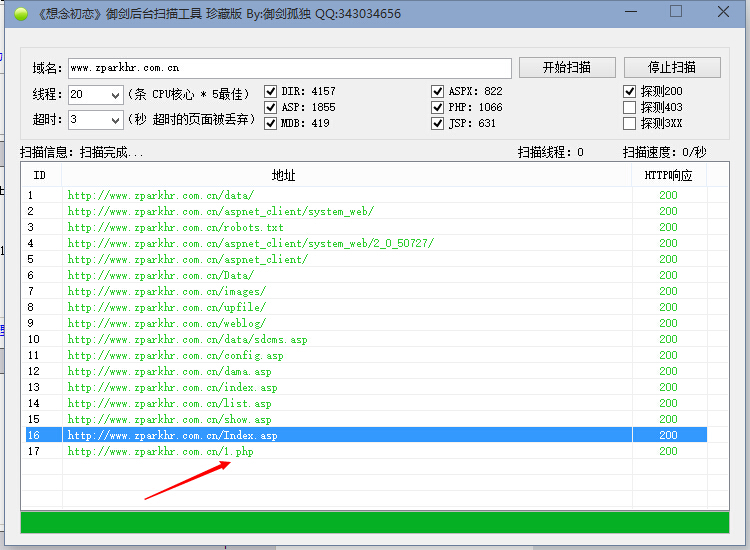Enable the 探测403 checkbox

(x=629, y=107)
